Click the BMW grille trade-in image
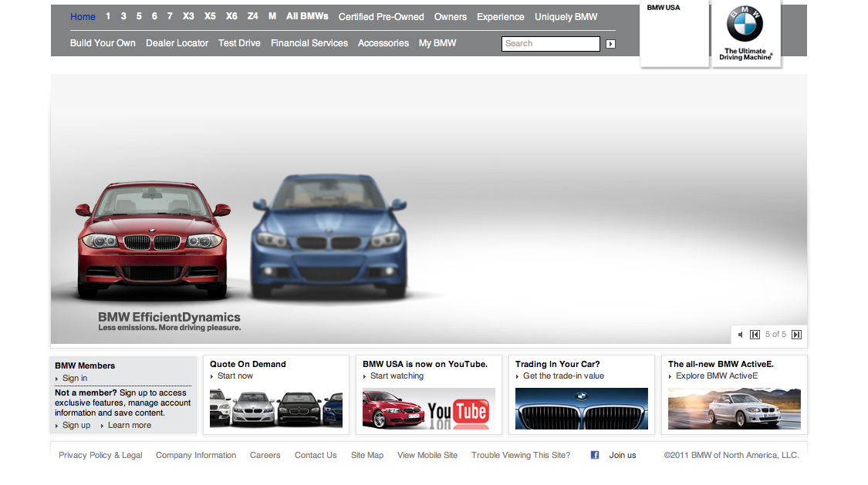This screenshot has width=868, height=485. [x=581, y=409]
